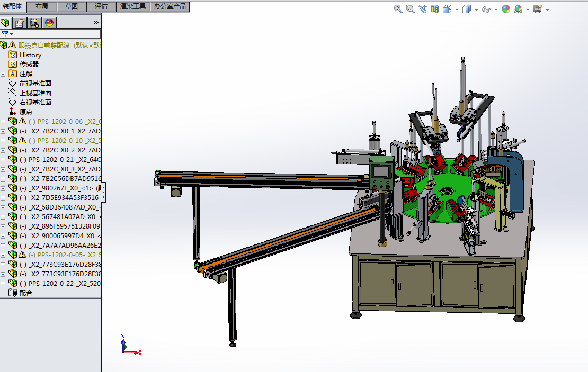Select the 配合 mates folder label

click(26, 293)
